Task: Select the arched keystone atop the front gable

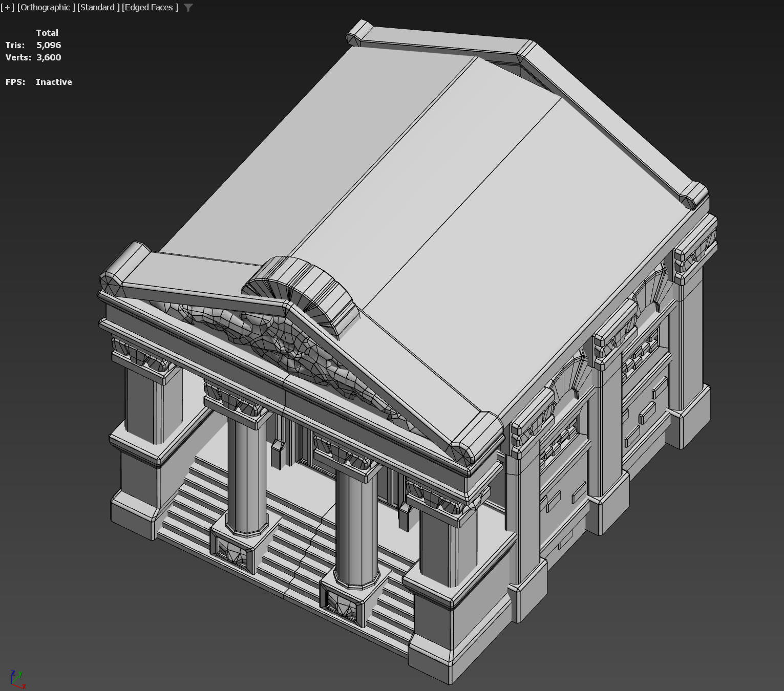Action: (x=302, y=289)
